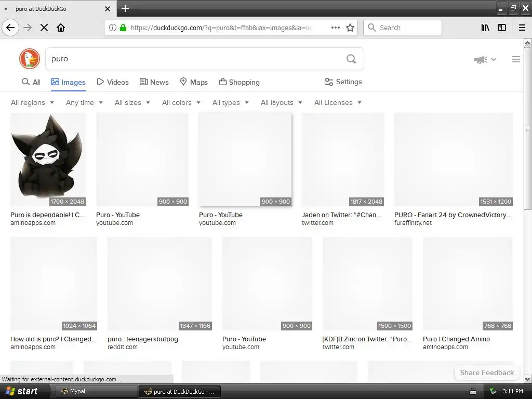The width and height of the screenshot is (532, 399).
Task: Open the DuckDuckGo megaphone news menu
Action: tap(485, 60)
